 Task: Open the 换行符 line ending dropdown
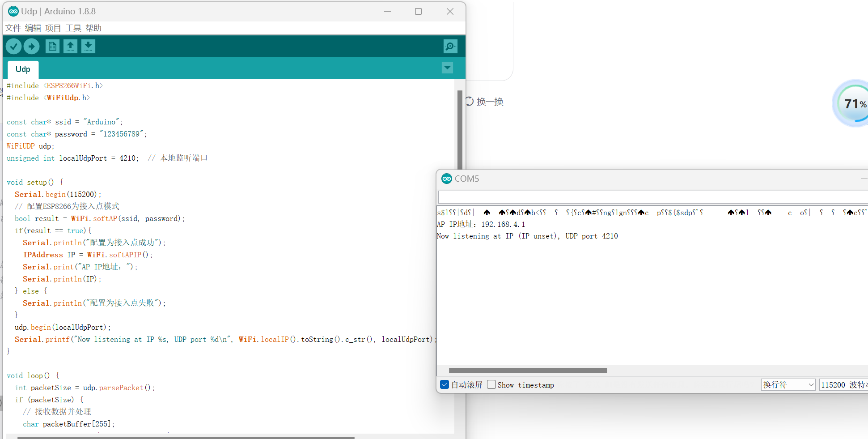pos(788,385)
